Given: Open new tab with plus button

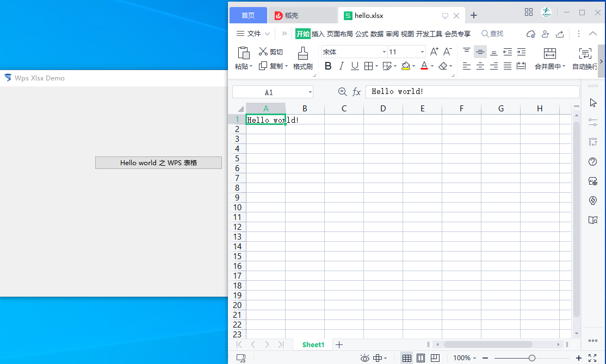Looking at the screenshot, I should click(474, 15).
